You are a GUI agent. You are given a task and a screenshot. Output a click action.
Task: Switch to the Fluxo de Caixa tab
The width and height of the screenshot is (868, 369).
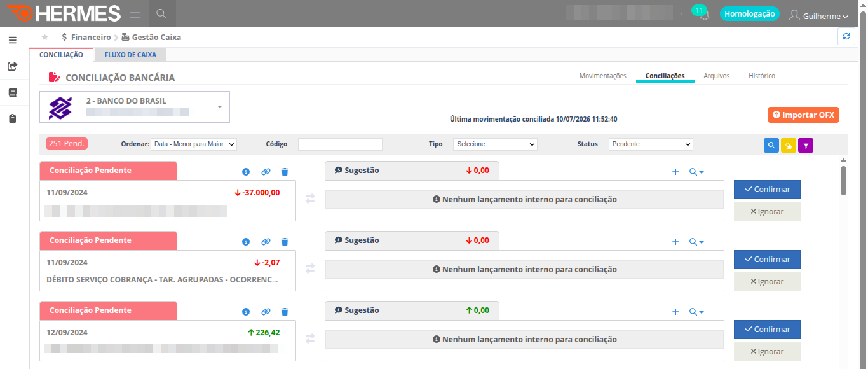pos(130,55)
